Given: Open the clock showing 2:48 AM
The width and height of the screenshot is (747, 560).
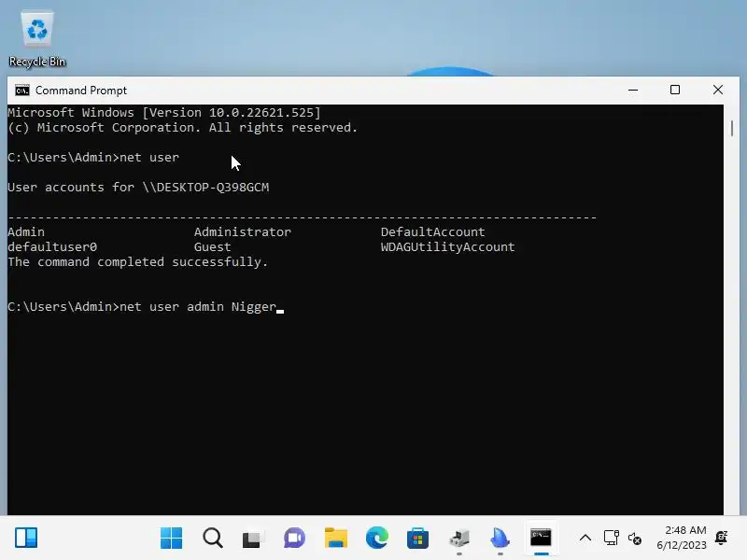Looking at the screenshot, I should pyautogui.click(x=683, y=538).
